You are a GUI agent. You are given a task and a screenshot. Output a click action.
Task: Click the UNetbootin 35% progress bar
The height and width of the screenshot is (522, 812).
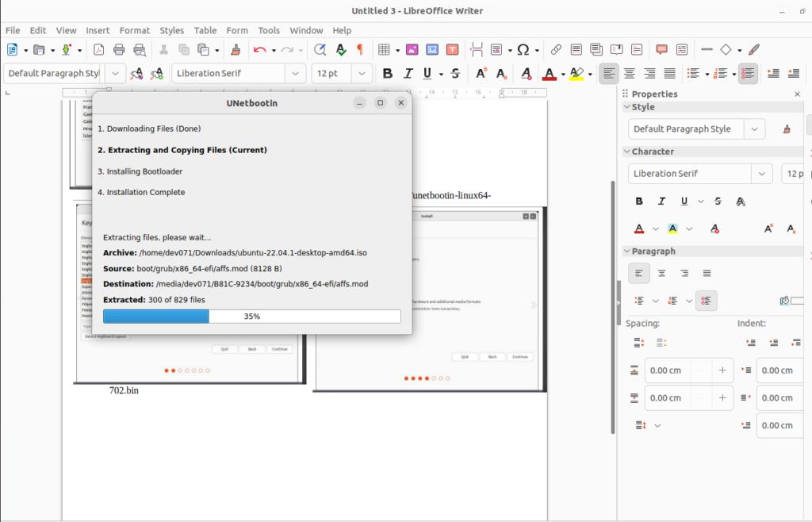click(251, 317)
